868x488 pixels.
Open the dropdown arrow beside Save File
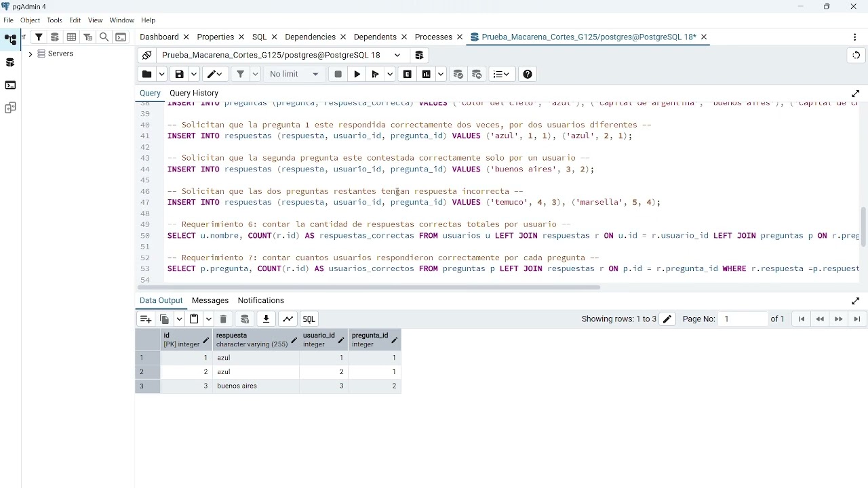pyautogui.click(x=194, y=75)
